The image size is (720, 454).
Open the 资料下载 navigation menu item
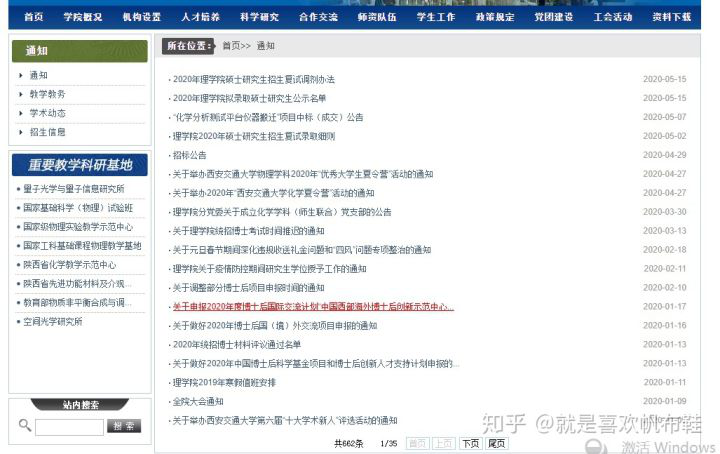tap(671, 17)
